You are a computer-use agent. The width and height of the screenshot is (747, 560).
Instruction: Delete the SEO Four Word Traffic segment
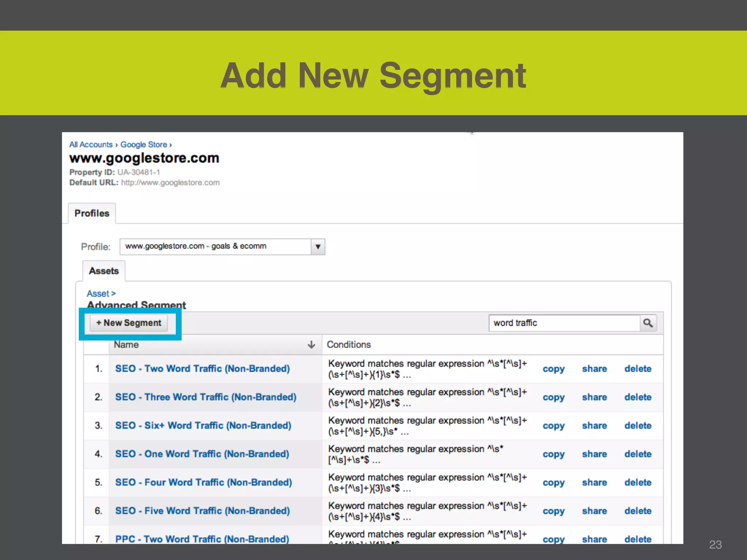(x=638, y=482)
